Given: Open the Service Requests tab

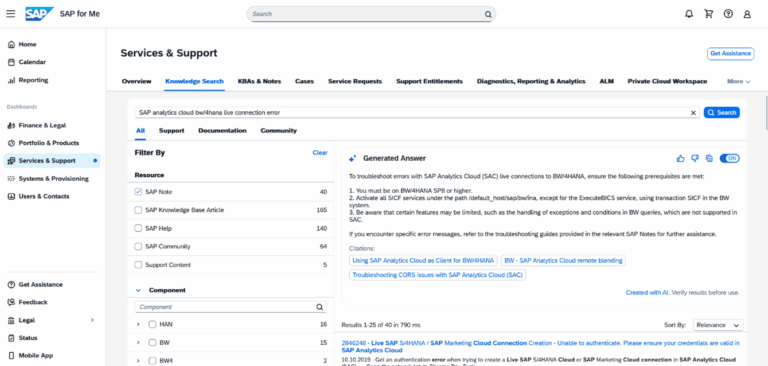Looking at the screenshot, I should [355, 81].
